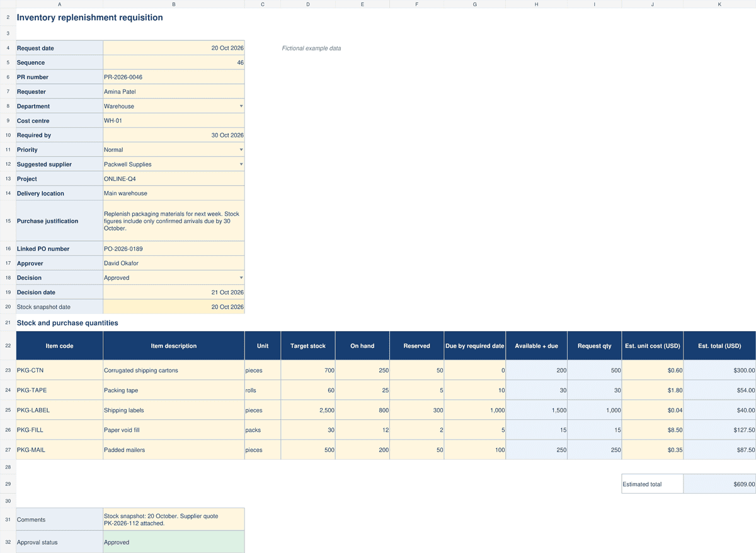
Task: Click the Due by required date header
Action: point(475,346)
